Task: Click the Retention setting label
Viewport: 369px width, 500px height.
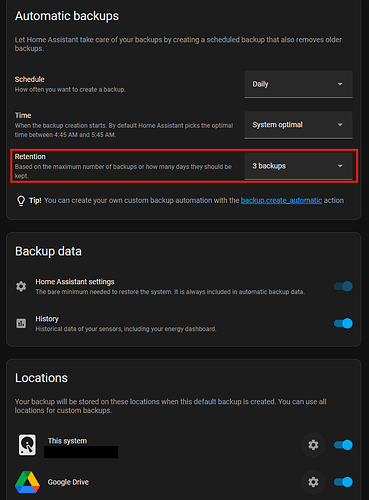Action: (x=30, y=157)
